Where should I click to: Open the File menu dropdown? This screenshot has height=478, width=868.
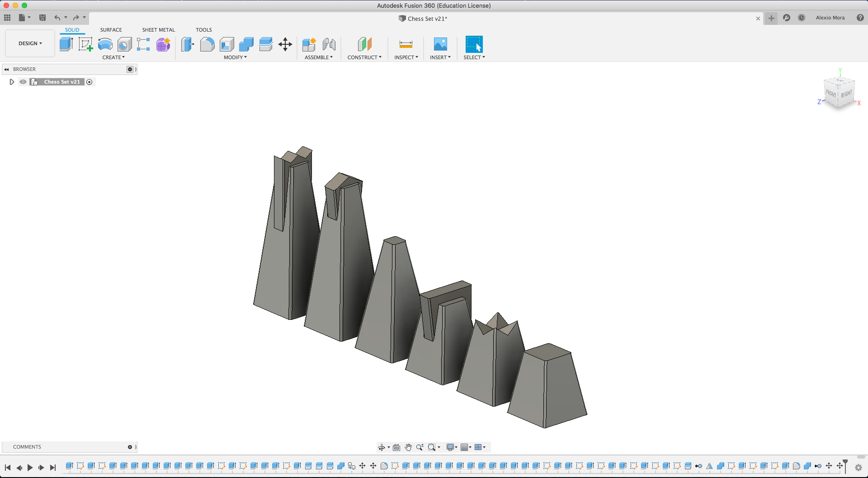pyautogui.click(x=24, y=18)
